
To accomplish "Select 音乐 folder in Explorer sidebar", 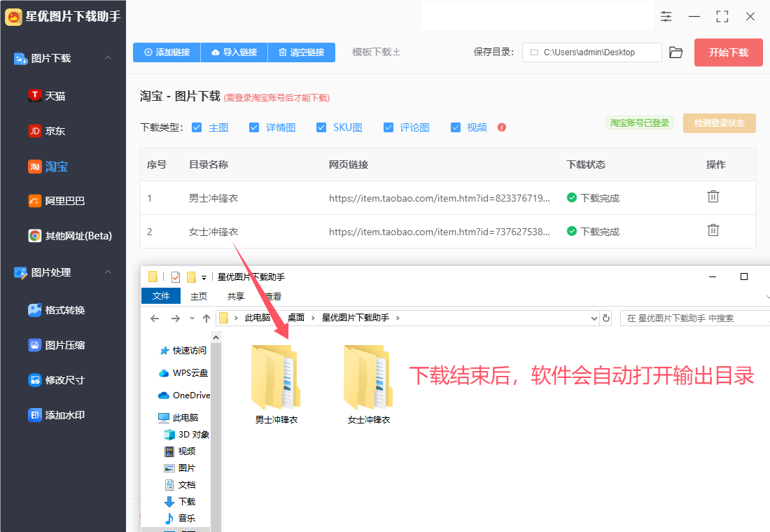I will coord(180,518).
